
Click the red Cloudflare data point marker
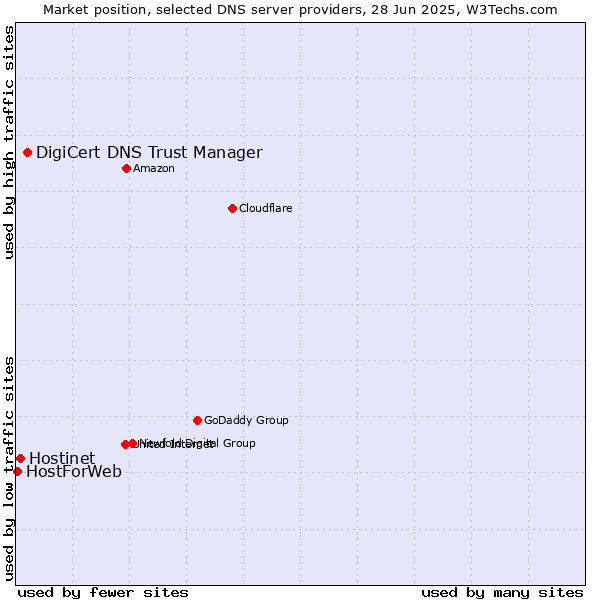(x=232, y=209)
